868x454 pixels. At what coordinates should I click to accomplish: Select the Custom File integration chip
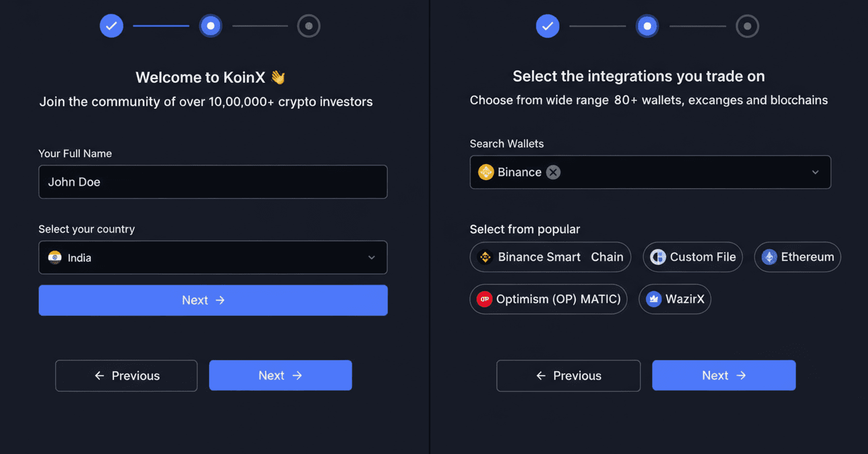tap(692, 257)
